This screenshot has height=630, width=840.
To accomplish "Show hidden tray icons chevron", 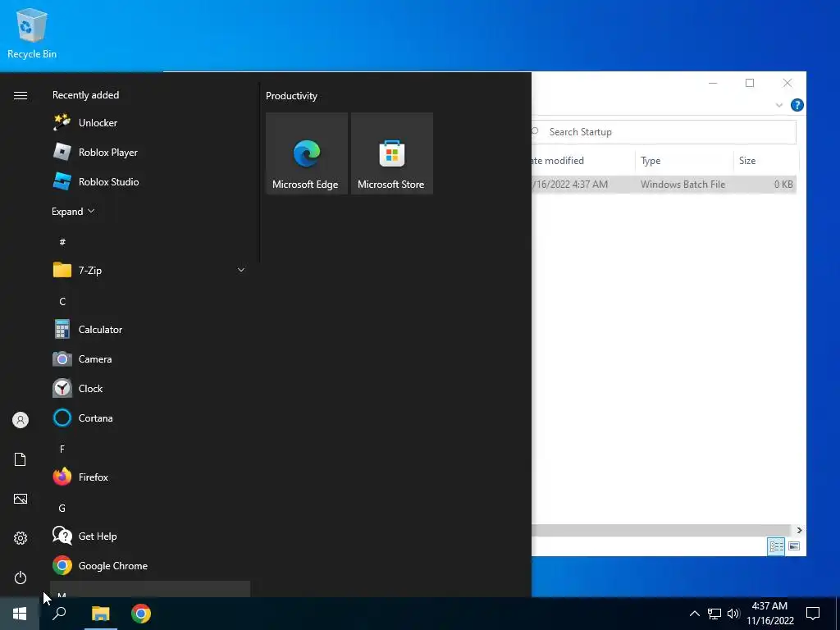I will coord(694,614).
